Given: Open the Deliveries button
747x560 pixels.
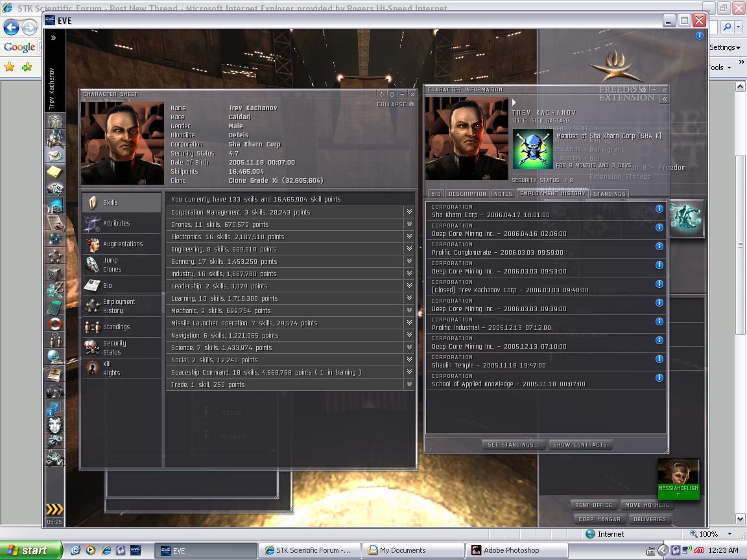Looking at the screenshot, I should [650, 520].
